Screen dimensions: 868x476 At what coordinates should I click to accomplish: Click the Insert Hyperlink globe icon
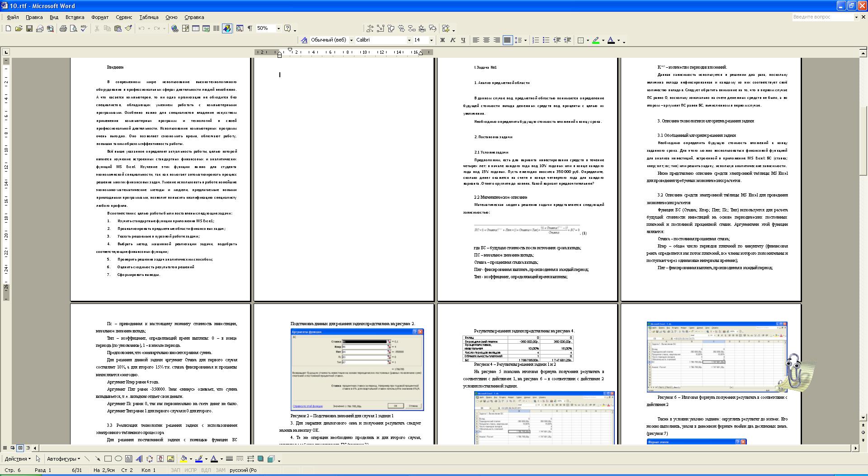(175, 28)
